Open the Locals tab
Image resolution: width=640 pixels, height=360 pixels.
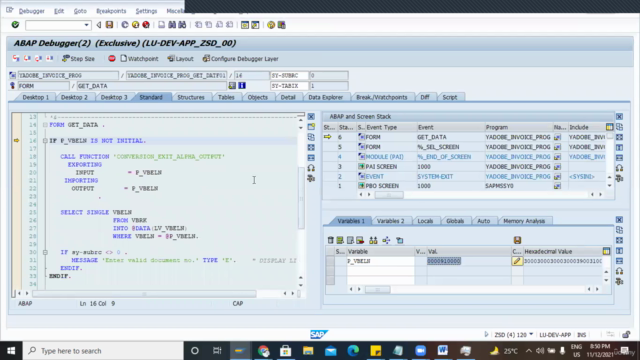click(425, 221)
